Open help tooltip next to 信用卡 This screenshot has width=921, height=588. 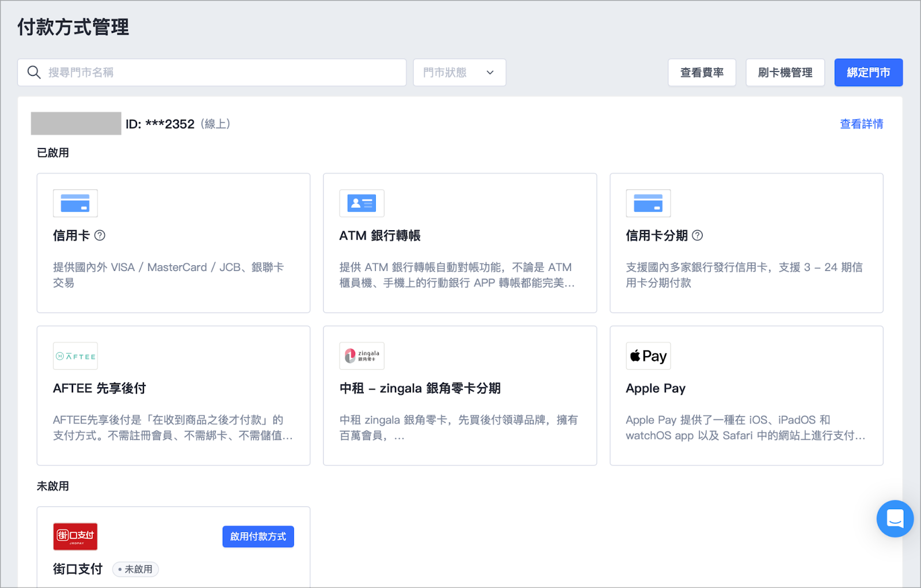click(x=100, y=235)
